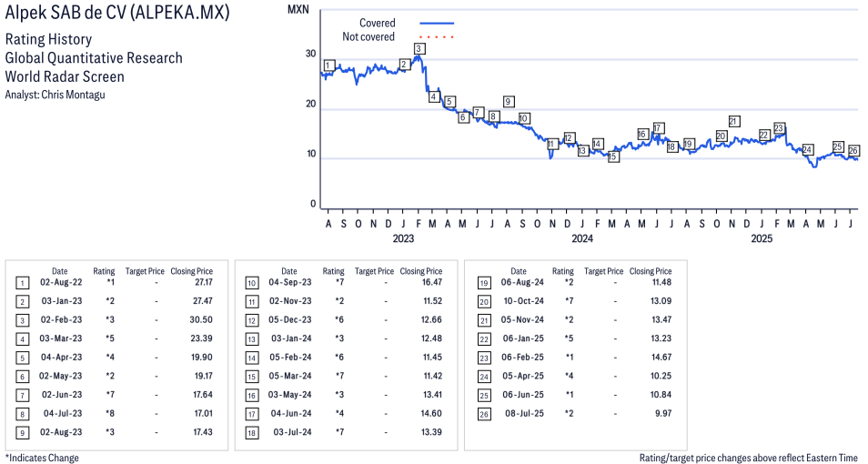
Task: Select chart marker 1 on the price line
Action: coord(328,66)
